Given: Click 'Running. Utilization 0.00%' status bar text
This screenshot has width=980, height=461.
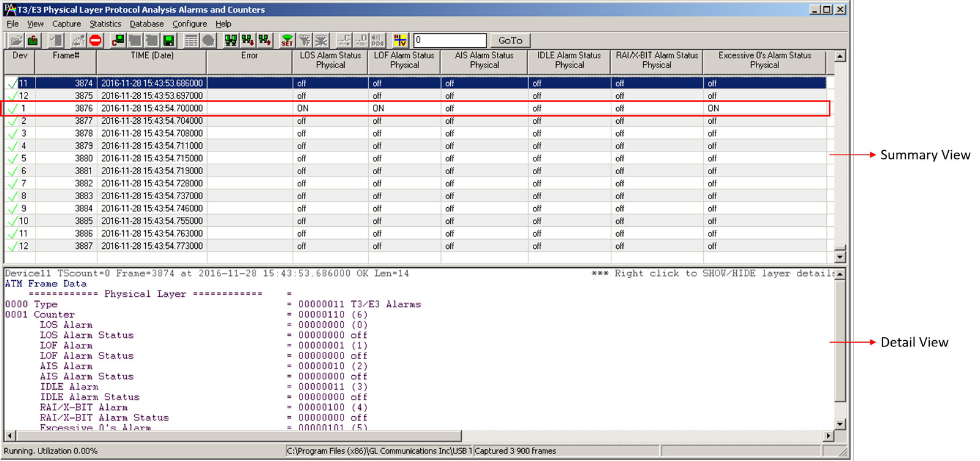Looking at the screenshot, I should (x=50, y=451).
